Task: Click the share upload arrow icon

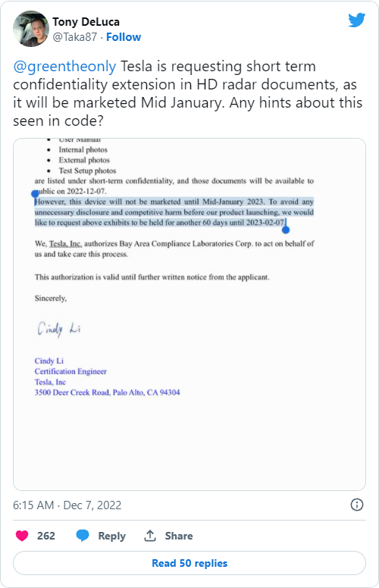Action: tap(150, 536)
